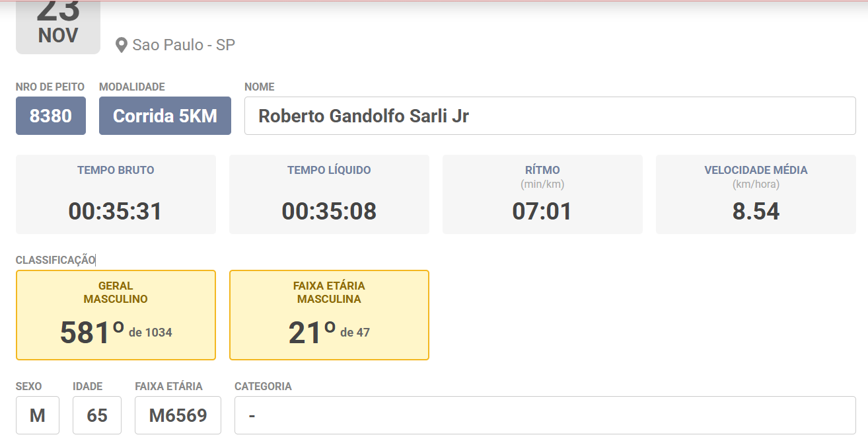Click the Nome label above name field
The height and width of the screenshot is (445, 868).
tap(259, 87)
